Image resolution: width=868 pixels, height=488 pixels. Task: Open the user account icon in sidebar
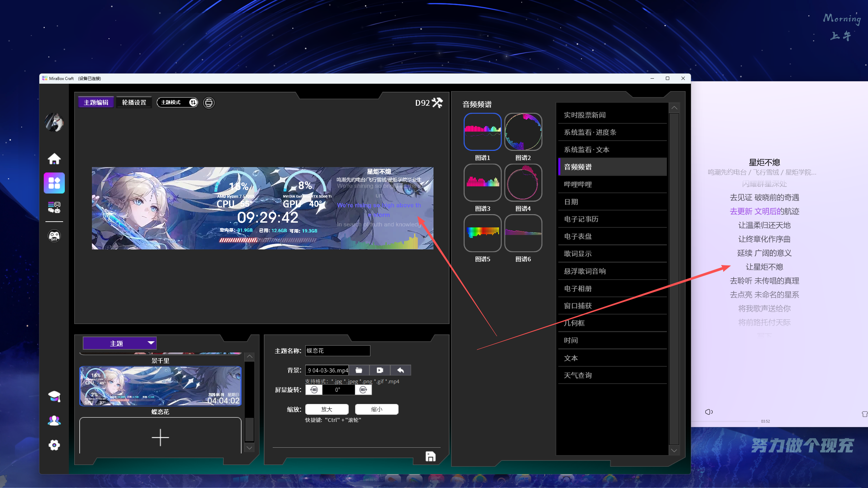coord(54,421)
